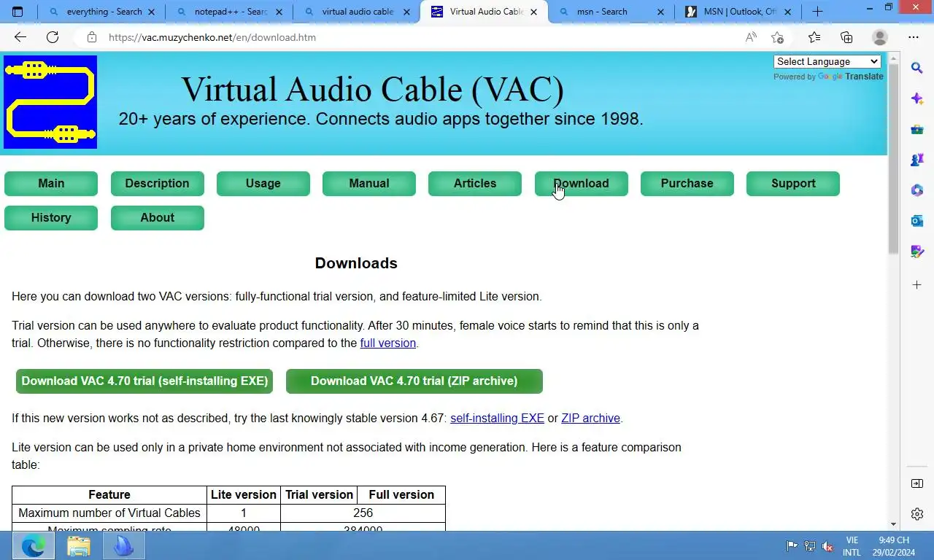Open Edge settings and more menu
934x560 pixels.
pos(914,37)
